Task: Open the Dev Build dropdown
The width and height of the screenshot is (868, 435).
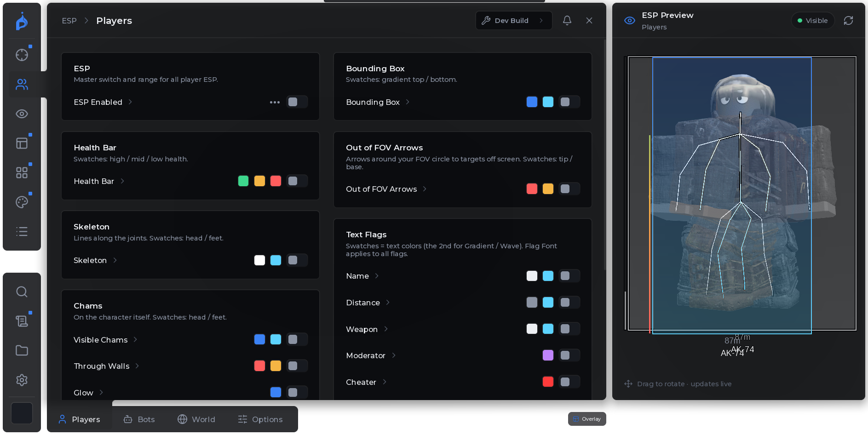Action: pyautogui.click(x=513, y=20)
